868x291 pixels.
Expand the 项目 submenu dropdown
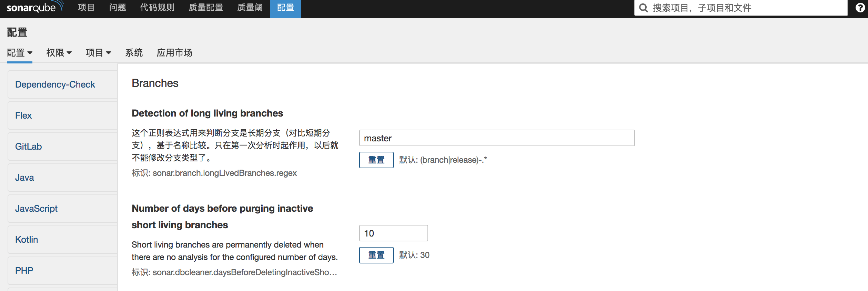pos(98,53)
